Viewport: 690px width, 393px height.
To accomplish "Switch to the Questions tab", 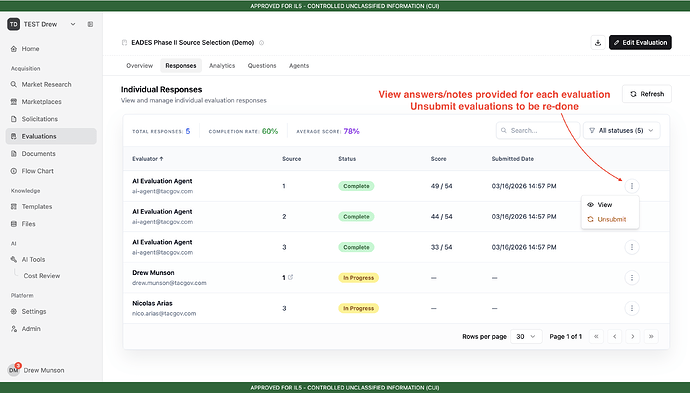I will [262, 66].
